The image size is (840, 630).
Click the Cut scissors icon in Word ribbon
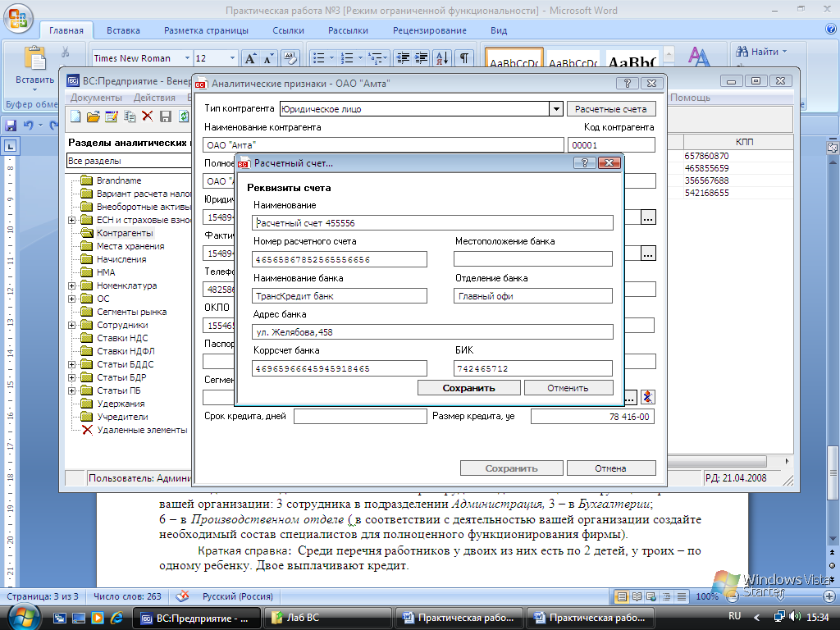pyautogui.click(x=66, y=52)
